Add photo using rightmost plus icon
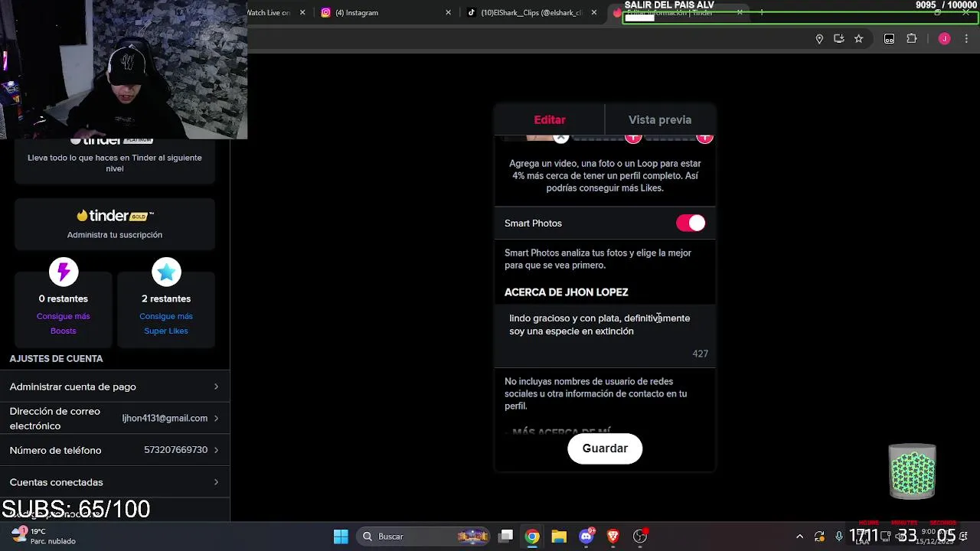The height and width of the screenshot is (551, 980). point(704,137)
